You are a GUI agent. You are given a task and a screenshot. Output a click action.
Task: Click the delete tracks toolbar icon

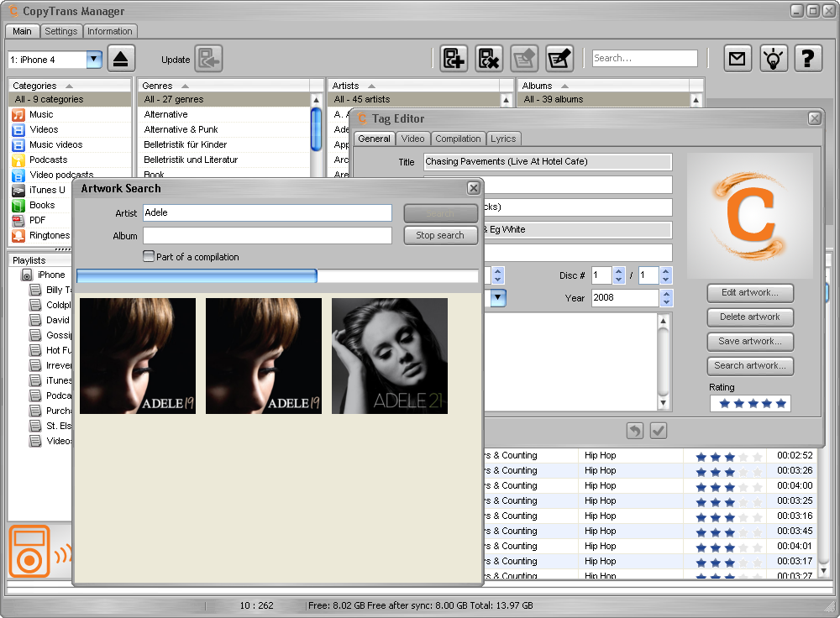tap(489, 59)
